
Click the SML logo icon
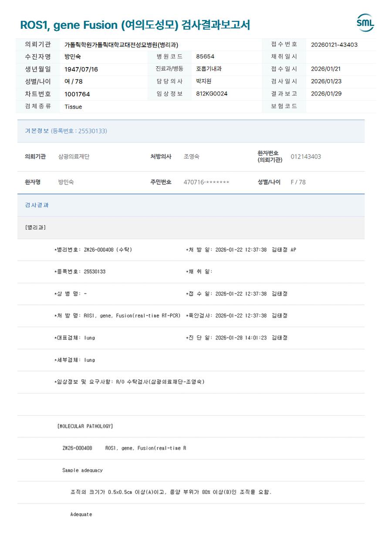click(x=365, y=23)
